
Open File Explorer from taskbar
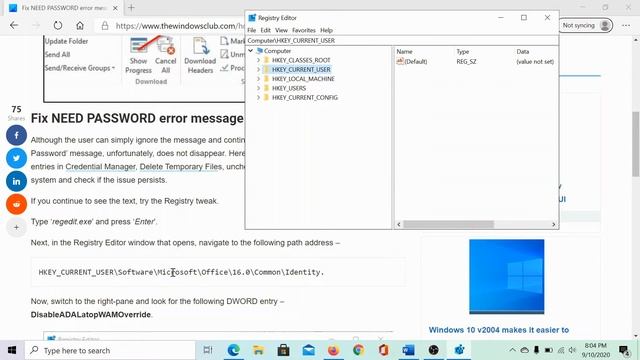tap(258, 350)
